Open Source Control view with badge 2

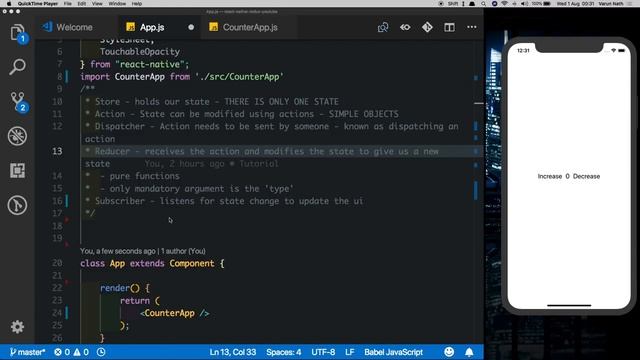(x=18, y=101)
